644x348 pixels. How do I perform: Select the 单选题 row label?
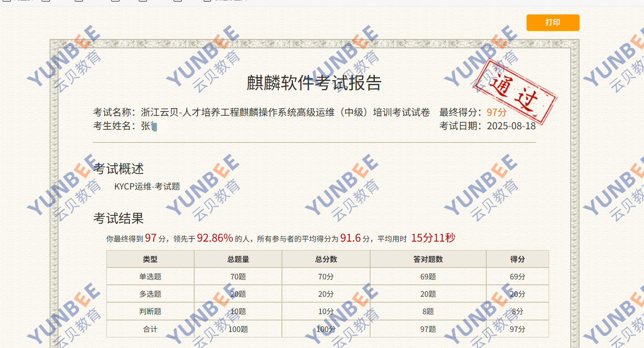click(x=150, y=276)
